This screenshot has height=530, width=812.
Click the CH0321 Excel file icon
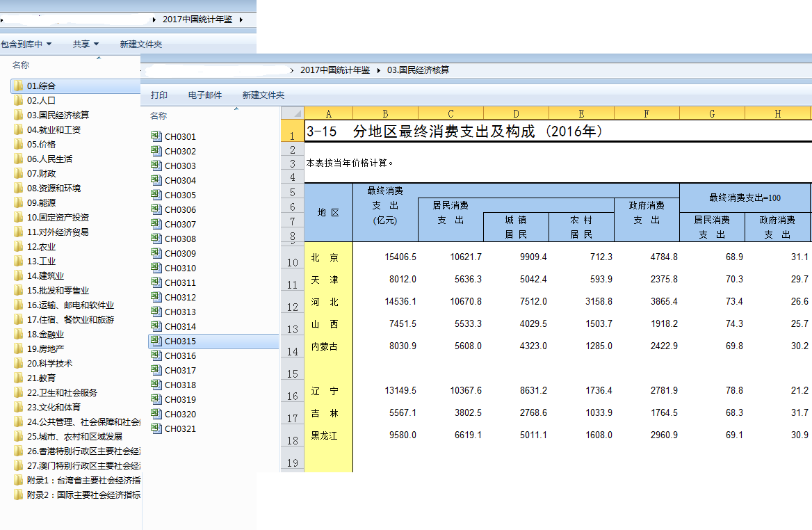pyautogui.click(x=156, y=429)
